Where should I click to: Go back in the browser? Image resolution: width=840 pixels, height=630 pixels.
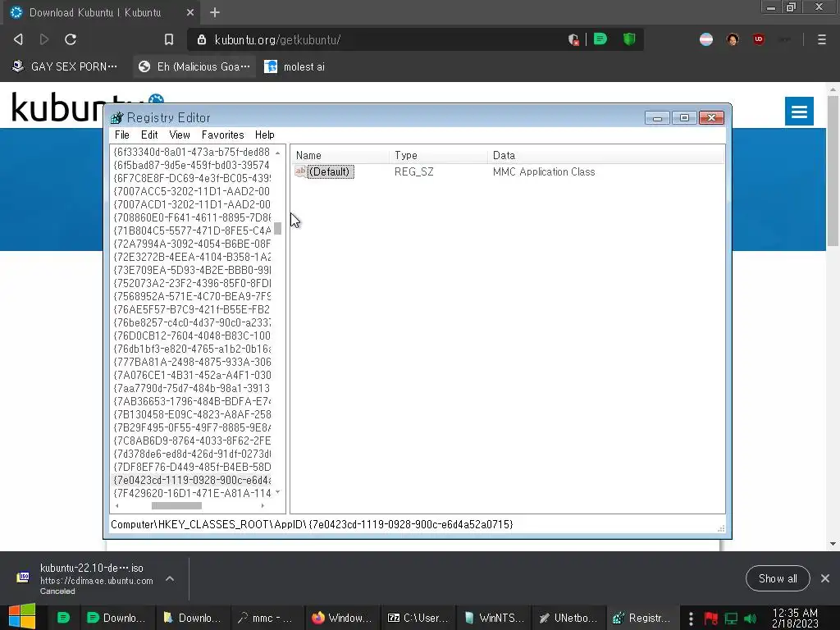pos(18,39)
